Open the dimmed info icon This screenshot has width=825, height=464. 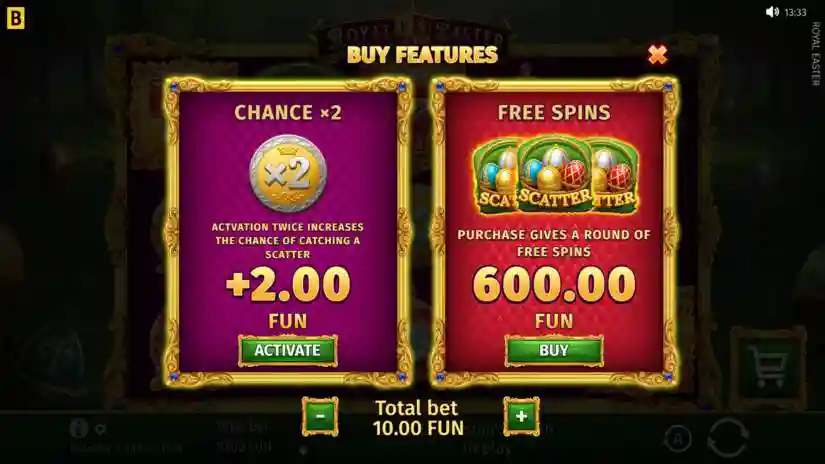(x=78, y=428)
